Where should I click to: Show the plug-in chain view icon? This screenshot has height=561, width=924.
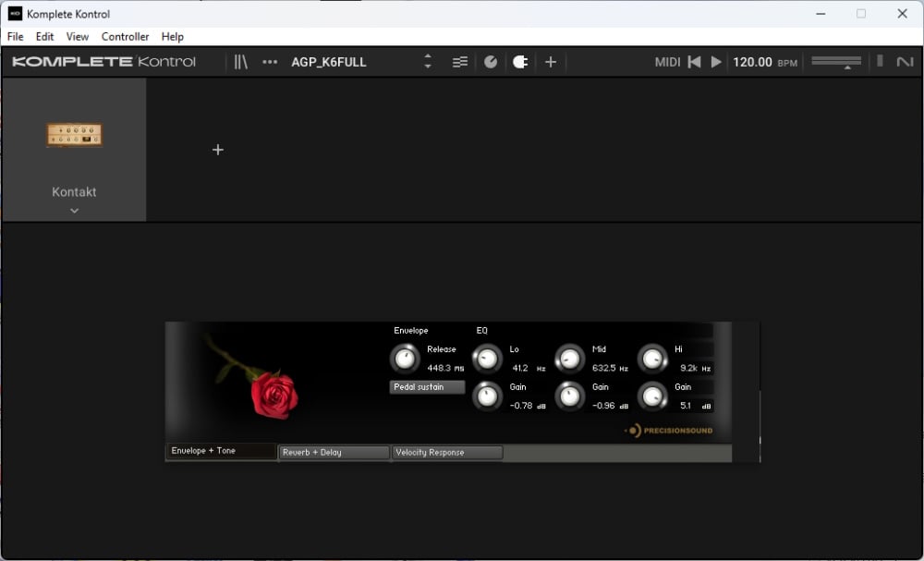[x=519, y=62]
